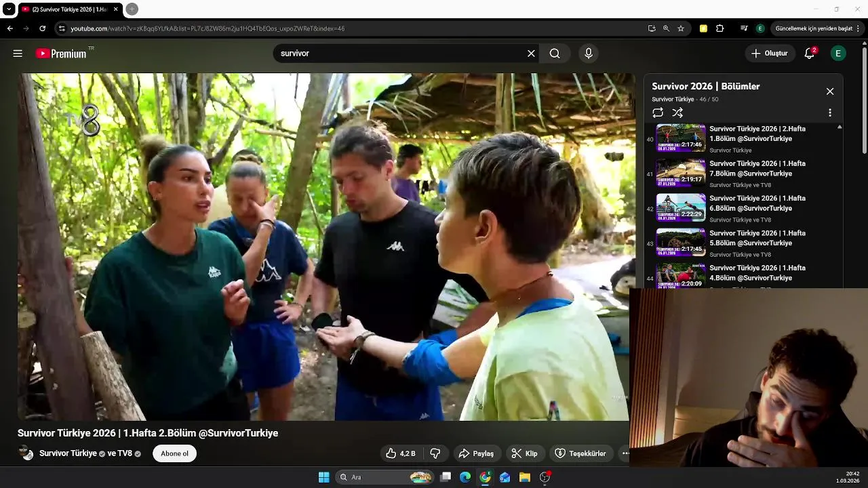The height and width of the screenshot is (488, 868).
Task: Click the browser back arrow
Action: pyautogui.click(x=9, y=28)
